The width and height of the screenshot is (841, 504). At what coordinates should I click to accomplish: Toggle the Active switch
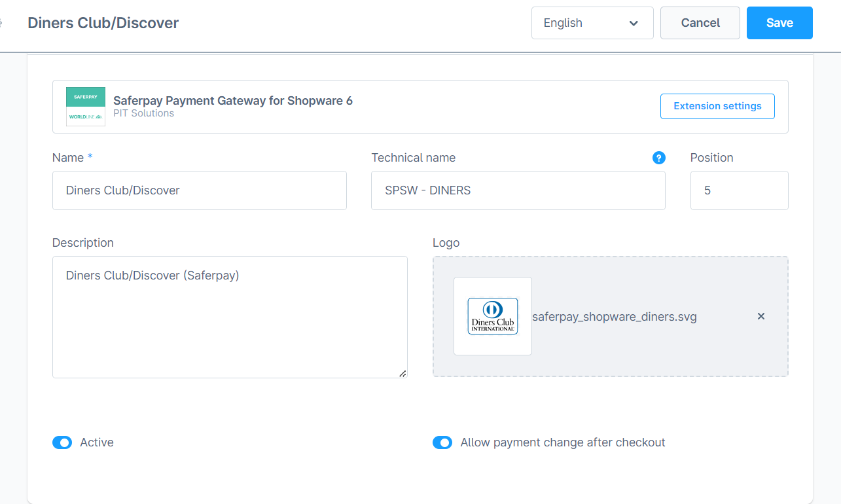(62, 443)
